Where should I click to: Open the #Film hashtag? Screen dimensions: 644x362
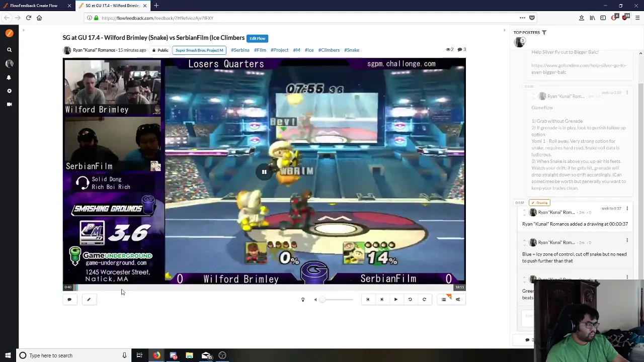260,50
